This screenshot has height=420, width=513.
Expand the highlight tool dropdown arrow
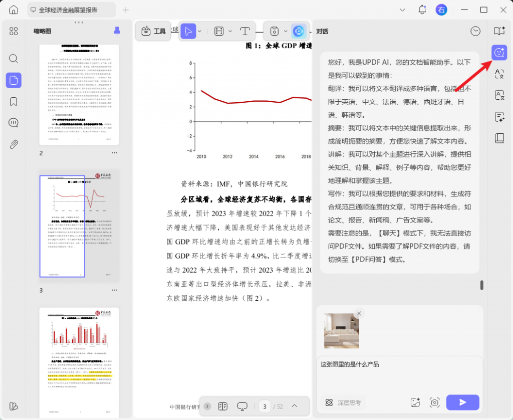point(230,31)
